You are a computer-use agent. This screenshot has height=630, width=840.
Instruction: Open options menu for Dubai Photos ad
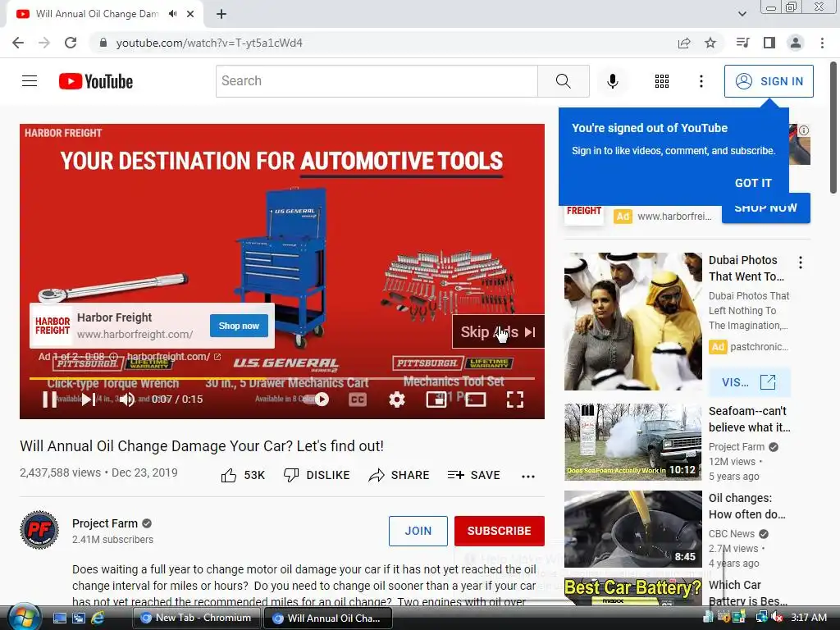[801, 262]
